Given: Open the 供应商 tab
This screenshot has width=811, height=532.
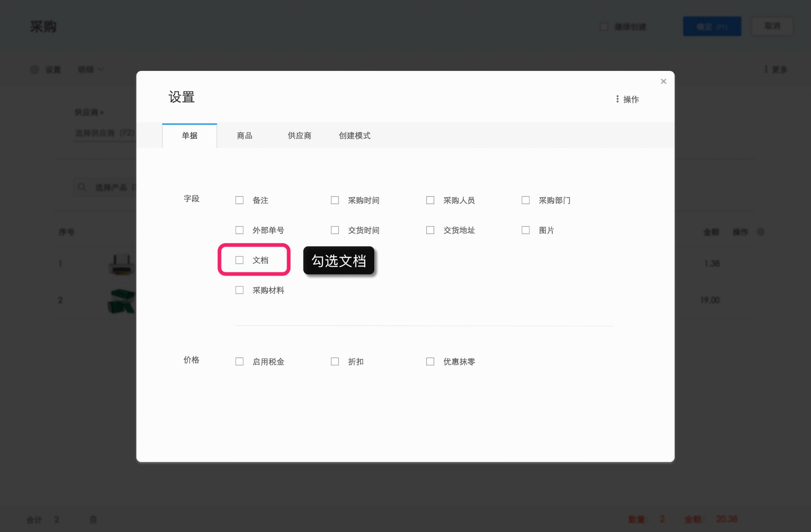Looking at the screenshot, I should coord(299,136).
